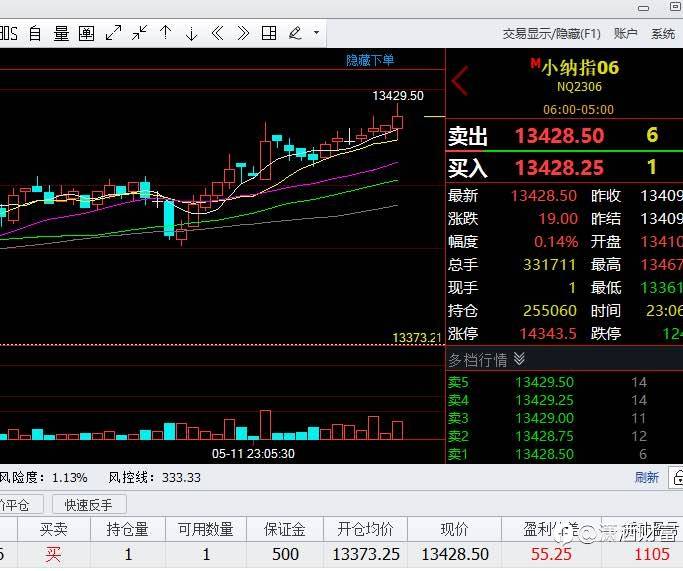Click the up arrow toolbar icon
This screenshot has height=571, width=683.
pos(166,33)
